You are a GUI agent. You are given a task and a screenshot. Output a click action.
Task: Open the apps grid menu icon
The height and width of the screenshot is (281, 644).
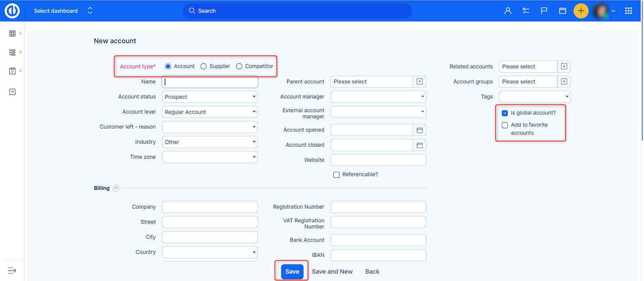pos(629,11)
